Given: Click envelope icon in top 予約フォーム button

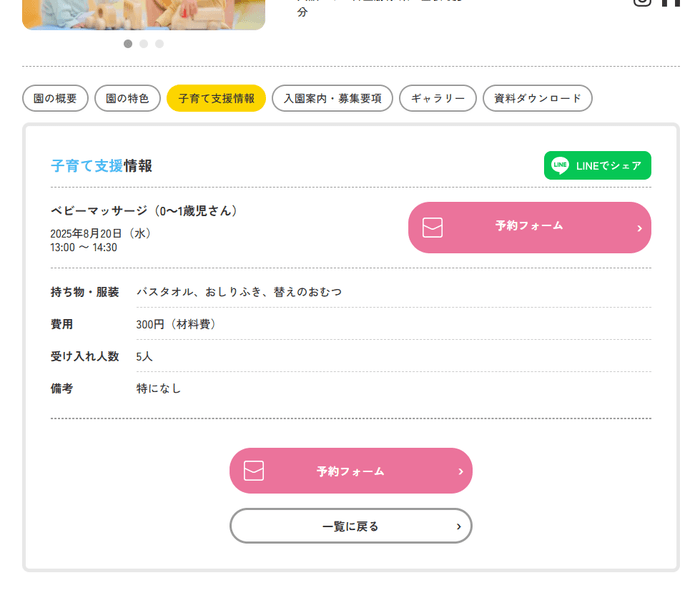Looking at the screenshot, I should pyautogui.click(x=432, y=228).
